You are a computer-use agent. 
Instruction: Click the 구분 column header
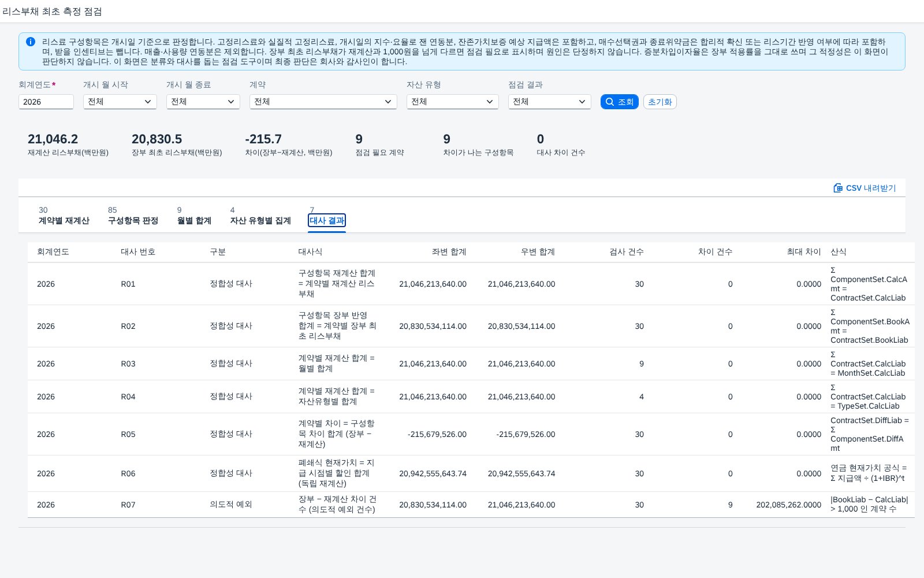[x=218, y=252]
